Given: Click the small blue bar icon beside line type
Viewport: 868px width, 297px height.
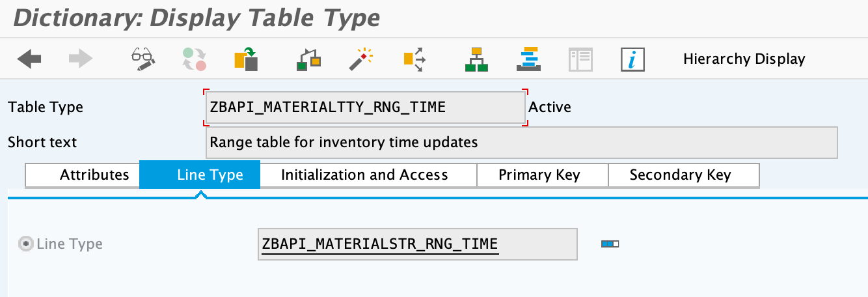Looking at the screenshot, I should point(610,244).
